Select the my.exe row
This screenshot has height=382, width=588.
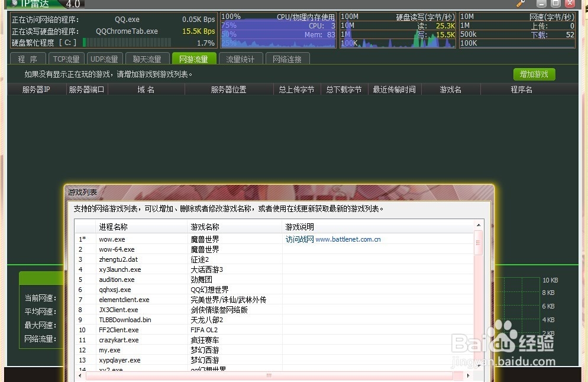(274, 350)
